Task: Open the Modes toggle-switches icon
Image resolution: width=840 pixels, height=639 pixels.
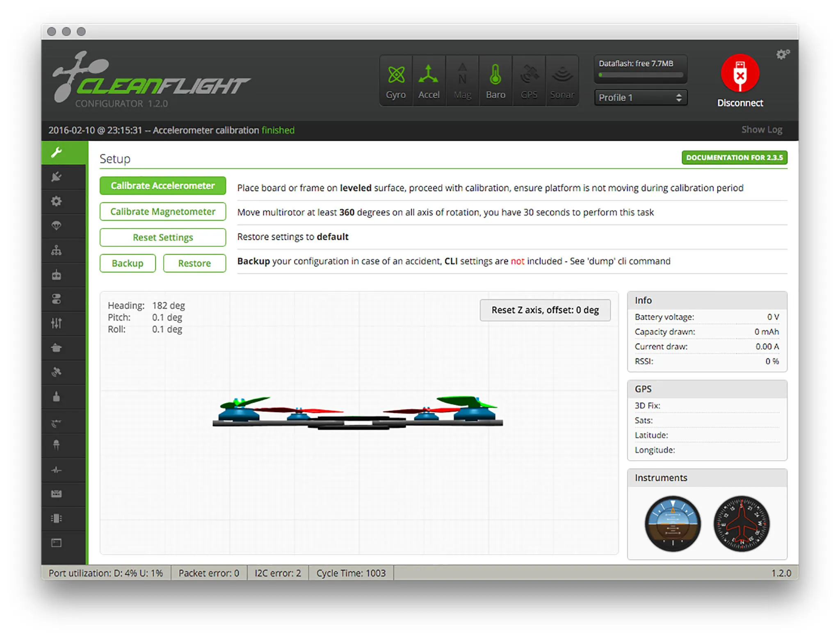Action: 57,299
